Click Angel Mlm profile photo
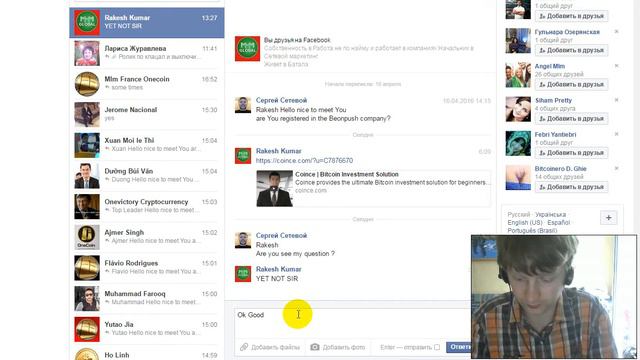Screen dimensions: 640x360 click(x=518, y=75)
